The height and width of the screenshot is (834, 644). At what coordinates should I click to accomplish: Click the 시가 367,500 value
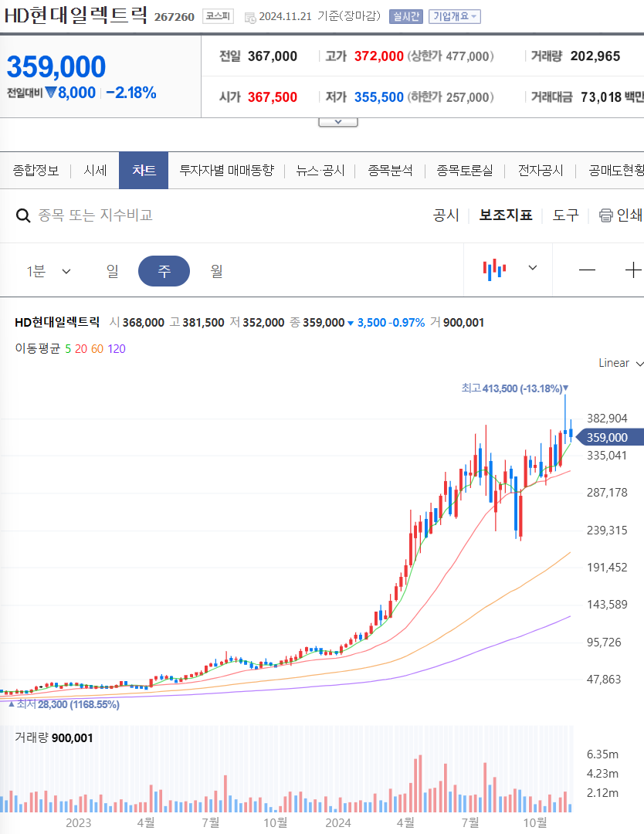click(273, 97)
